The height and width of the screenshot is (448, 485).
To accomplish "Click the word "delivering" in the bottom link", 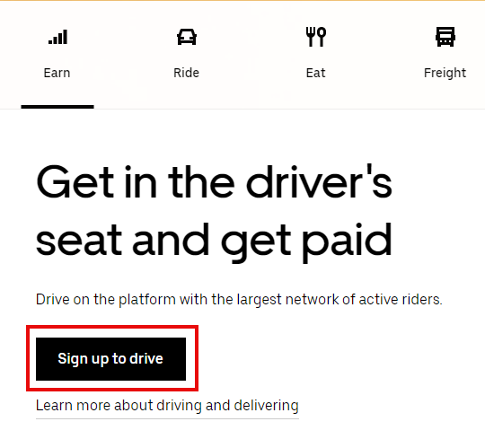I will 266,406.
